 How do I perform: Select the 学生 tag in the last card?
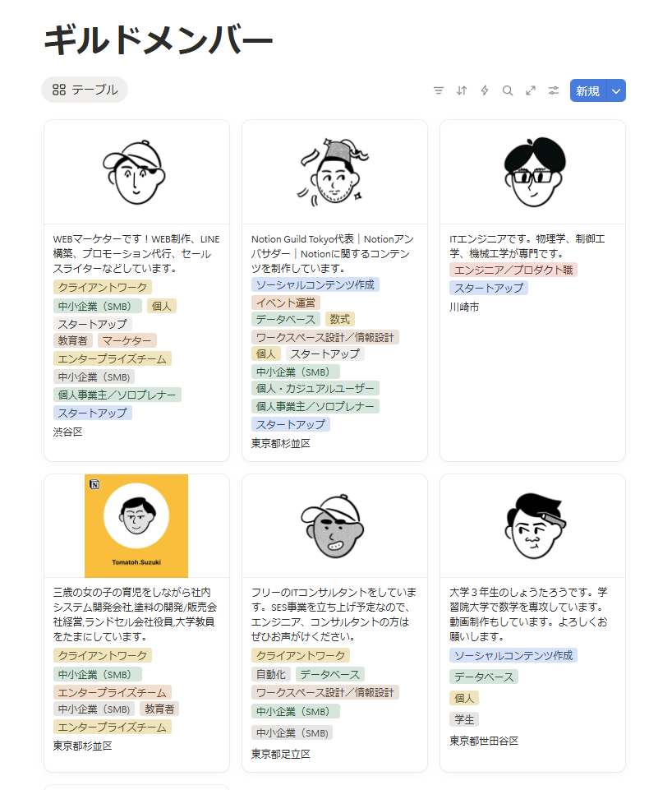pyautogui.click(x=464, y=719)
